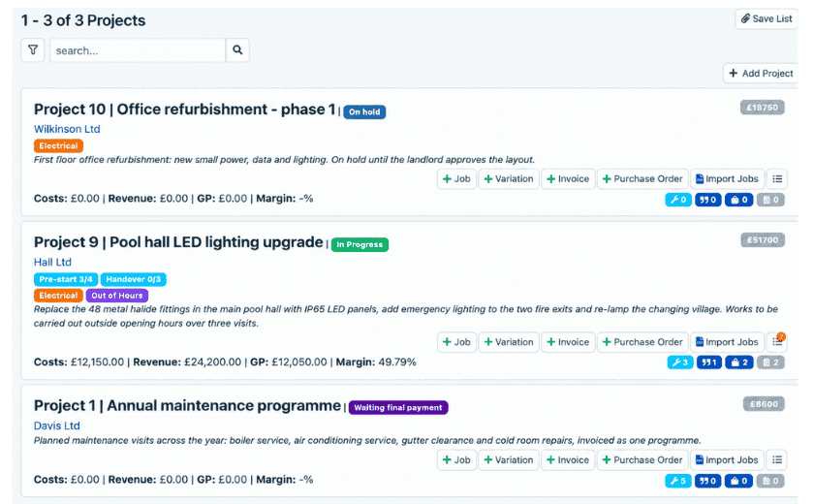This screenshot has width=814, height=504.
Task: Open Project 10's list menu icon
Action: pos(777,179)
